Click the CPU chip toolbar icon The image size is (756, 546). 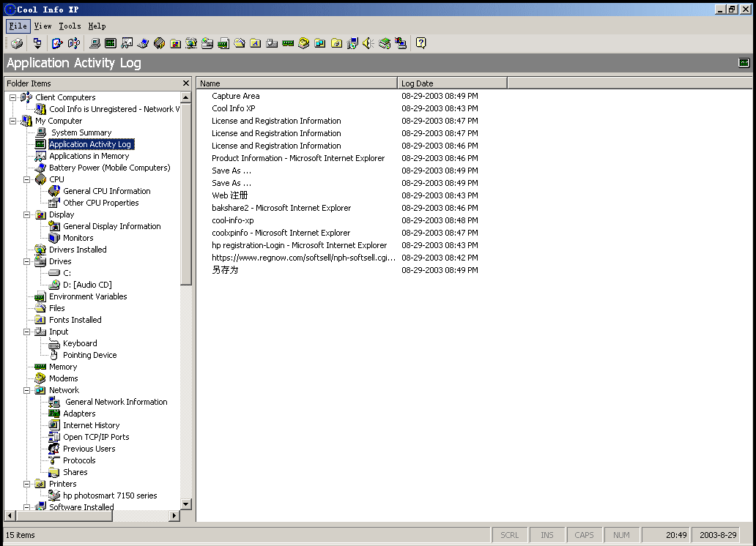159,43
